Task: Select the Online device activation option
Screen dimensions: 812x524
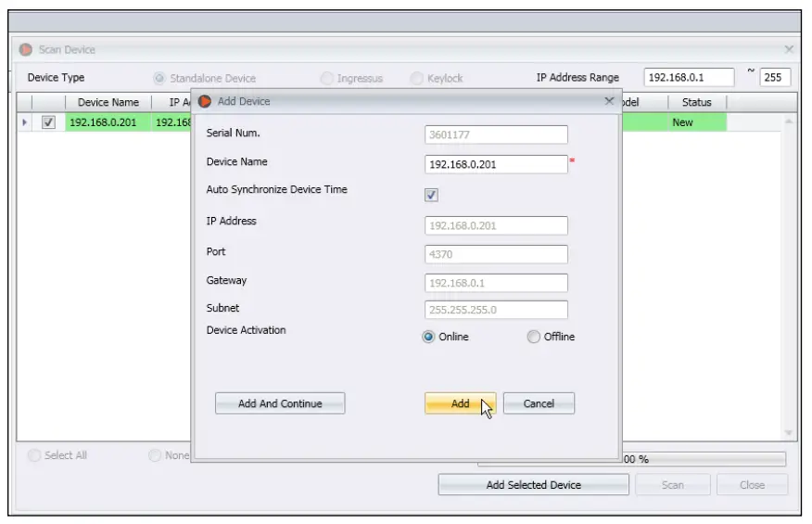Action: (428, 337)
